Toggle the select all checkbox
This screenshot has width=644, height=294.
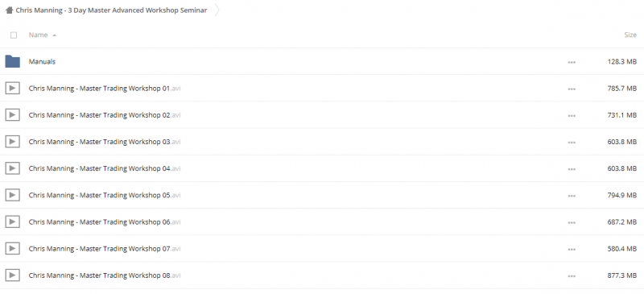[x=14, y=35]
